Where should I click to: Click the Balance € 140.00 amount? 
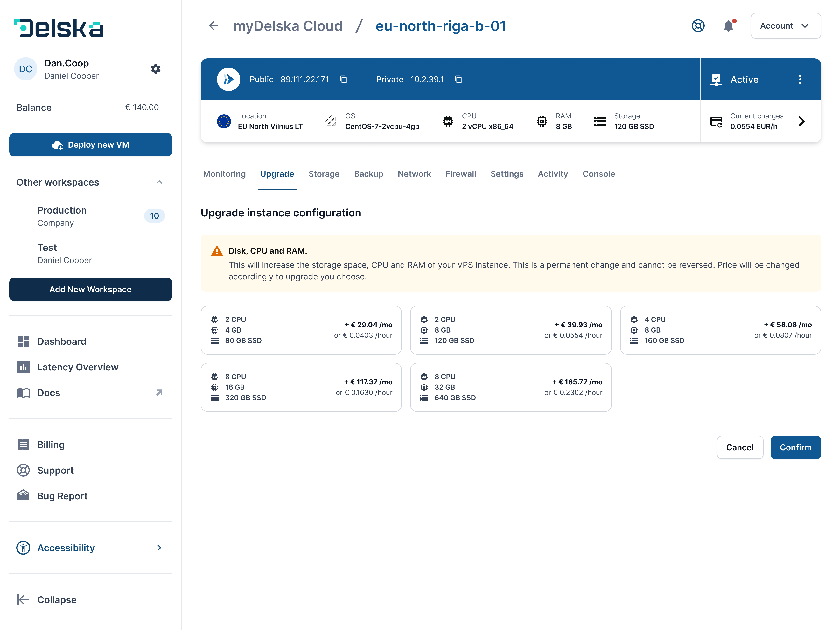coord(142,108)
